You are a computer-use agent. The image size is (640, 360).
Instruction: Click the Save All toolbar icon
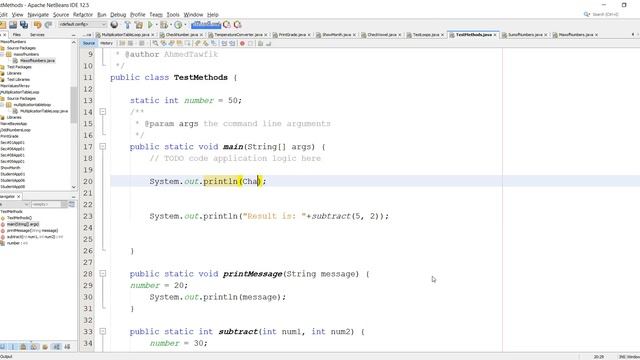coord(24,25)
